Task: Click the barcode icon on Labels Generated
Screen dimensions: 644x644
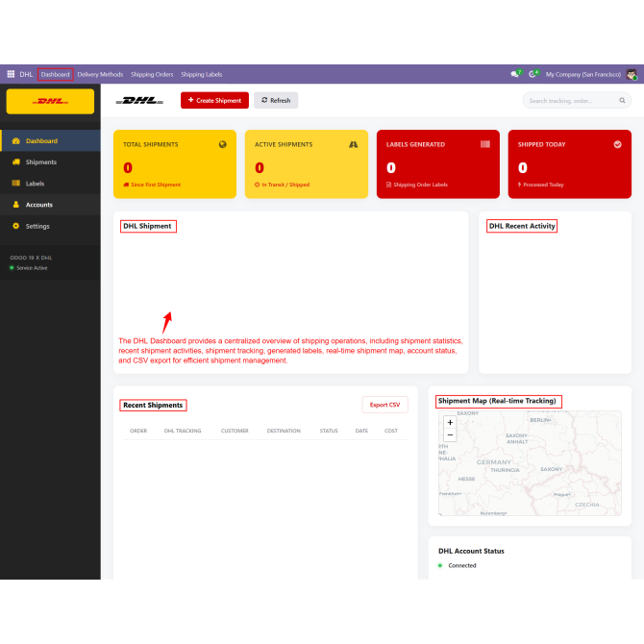Action: click(485, 144)
